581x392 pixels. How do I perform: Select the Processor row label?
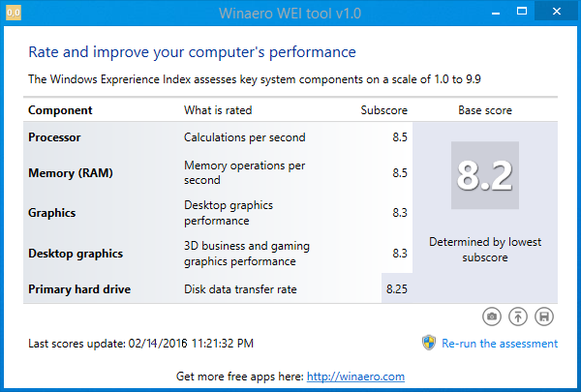tap(55, 137)
